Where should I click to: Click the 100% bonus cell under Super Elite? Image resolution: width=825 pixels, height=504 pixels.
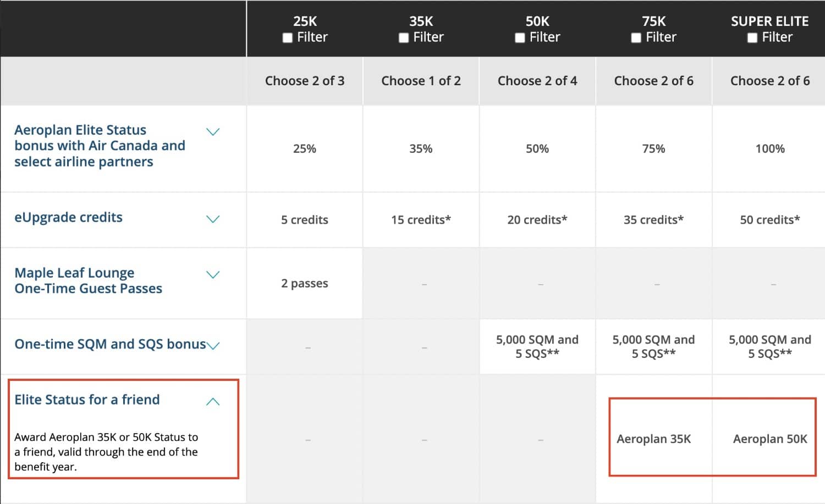(770, 148)
